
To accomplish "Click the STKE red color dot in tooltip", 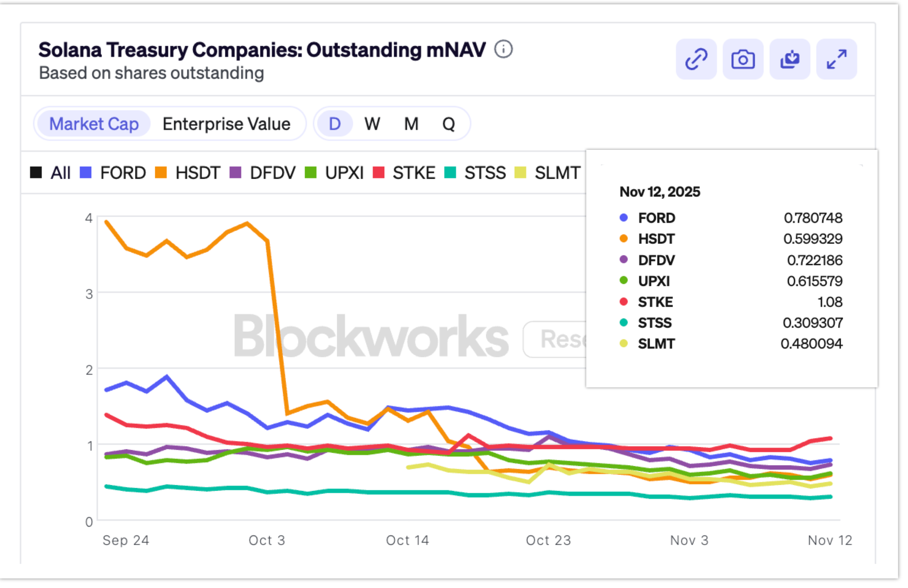I will pyautogui.click(x=624, y=302).
